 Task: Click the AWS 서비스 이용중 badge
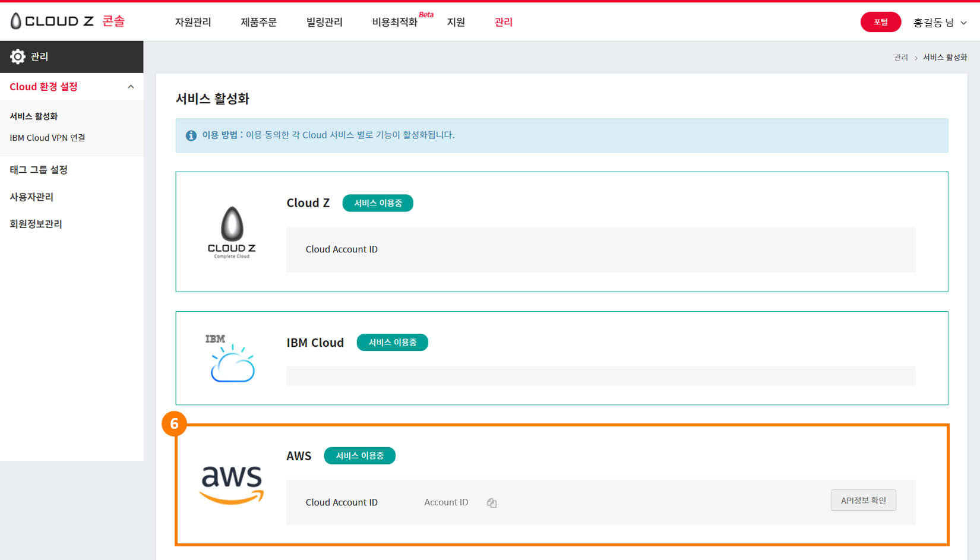(359, 455)
